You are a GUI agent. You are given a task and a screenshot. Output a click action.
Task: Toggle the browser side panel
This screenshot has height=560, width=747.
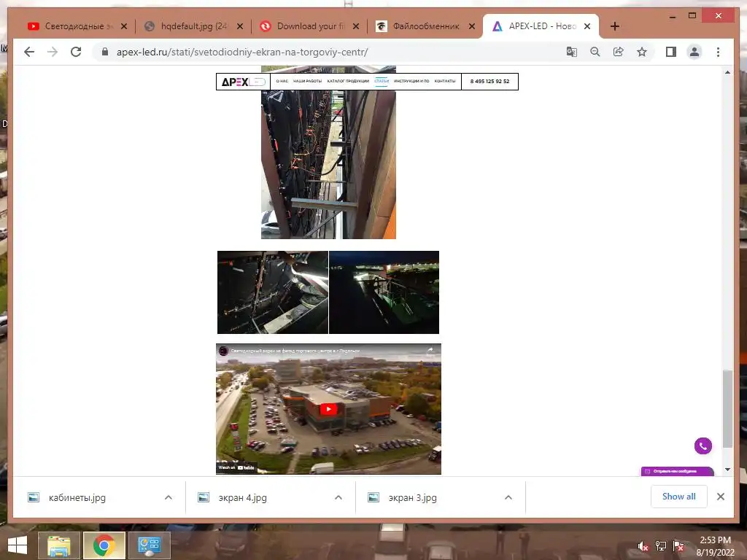point(671,52)
